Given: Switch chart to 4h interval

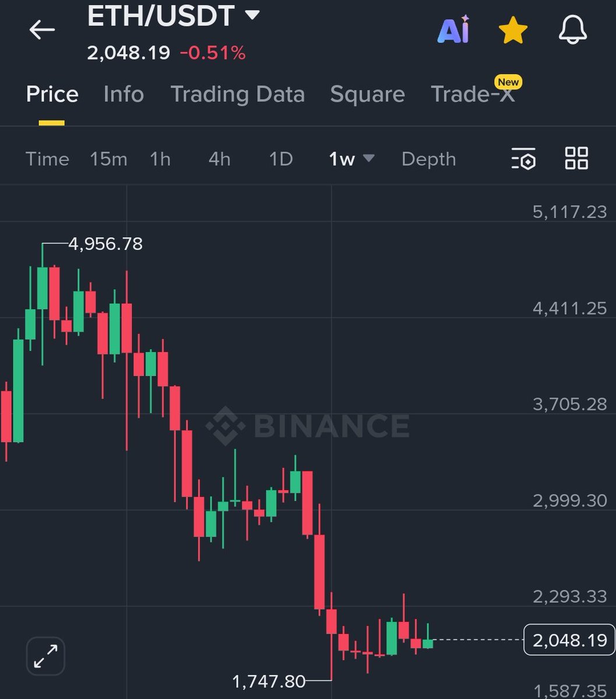Looking at the screenshot, I should (x=219, y=159).
